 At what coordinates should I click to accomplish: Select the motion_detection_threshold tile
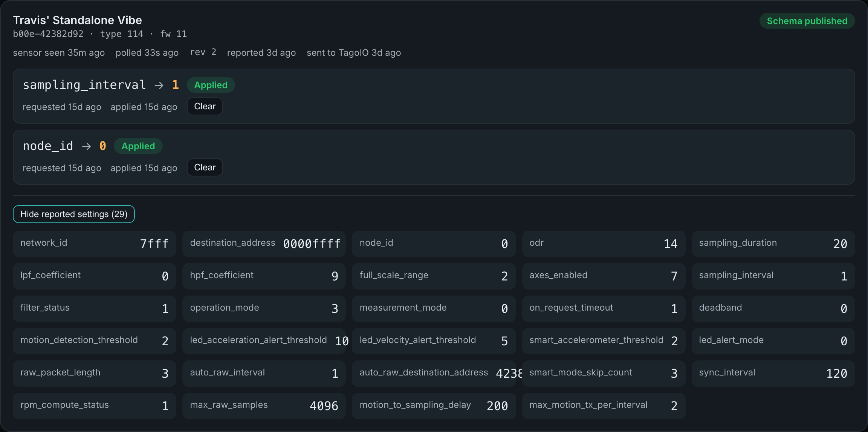point(95,341)
